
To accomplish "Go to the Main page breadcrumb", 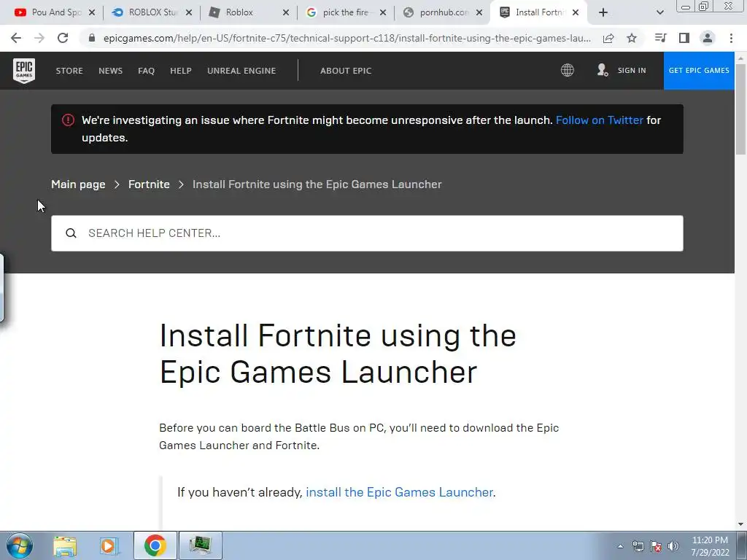I will [78, 184].
